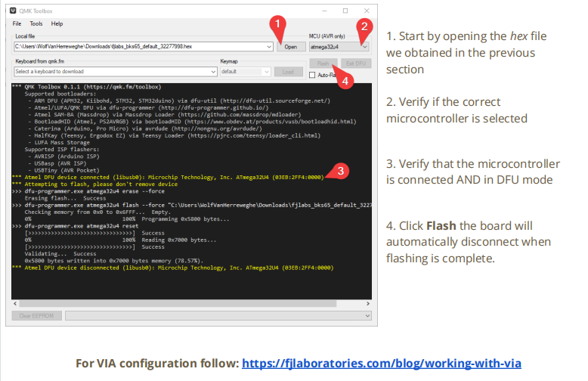
Task: Click the horizontal scrollbar thumb of log
Action: point(178,303)
